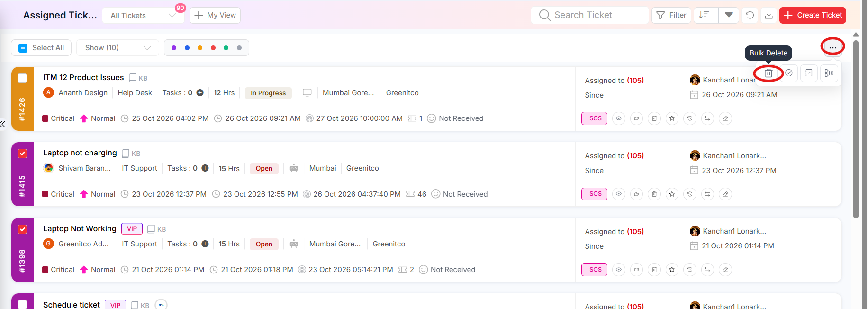Delete the Laptop not charging ticket
Screen dimensions: 868x309
coord(654,194)
